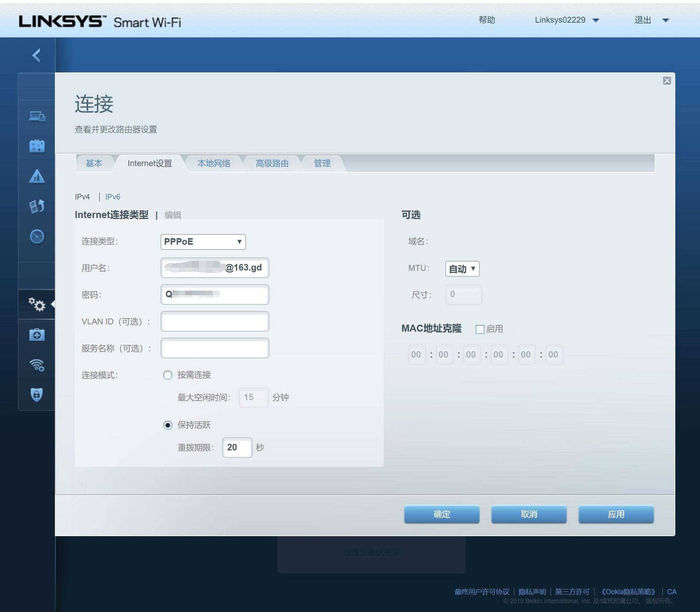
Task: Switch to 高级路由 tab
Action: [271, 164]
